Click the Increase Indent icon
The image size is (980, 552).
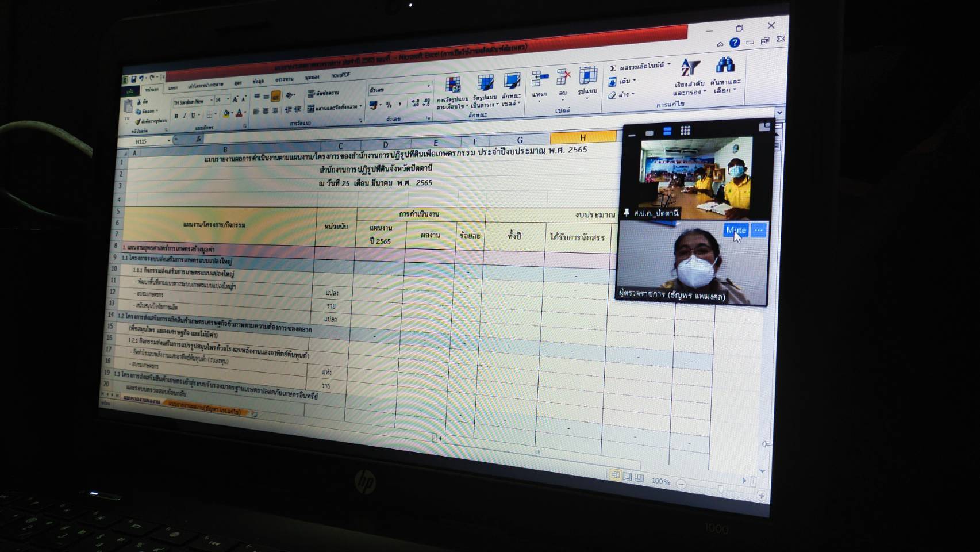coord(297,109)
